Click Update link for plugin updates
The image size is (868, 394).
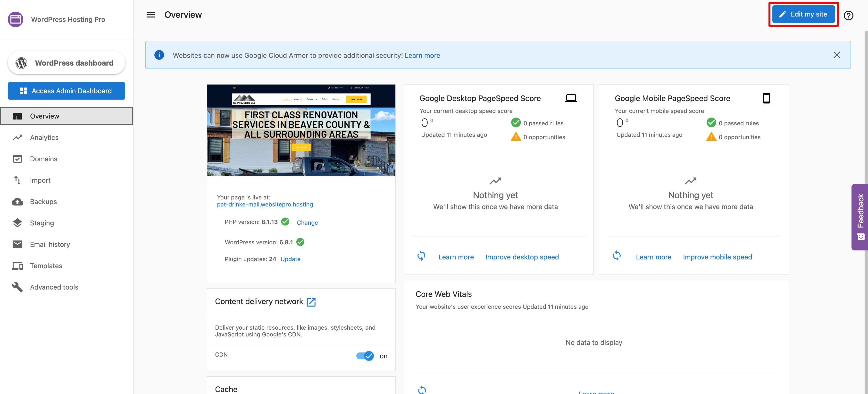290,259
